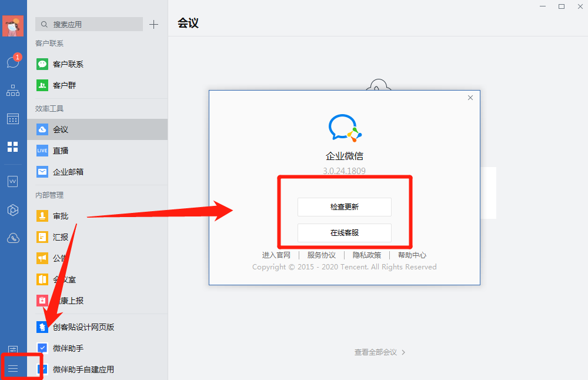Open the WeDoc documents icon
588x380 pixels.
click(13, 182)
